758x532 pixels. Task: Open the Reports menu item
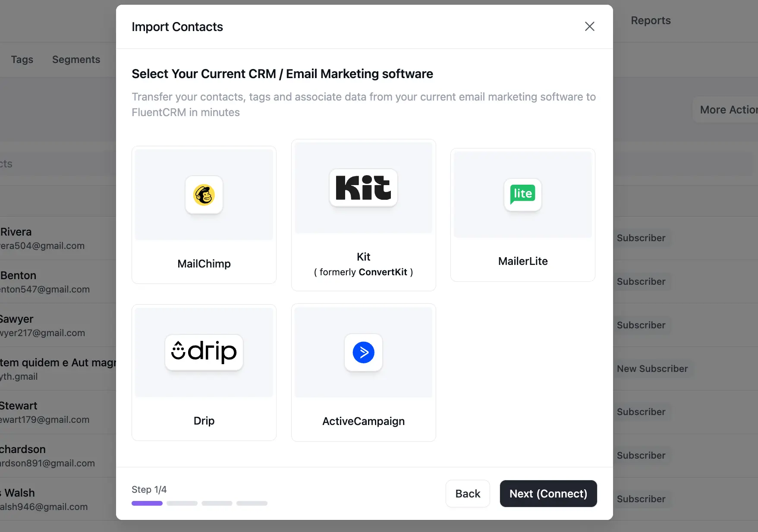pyautogui.click(x=651, y=20)
